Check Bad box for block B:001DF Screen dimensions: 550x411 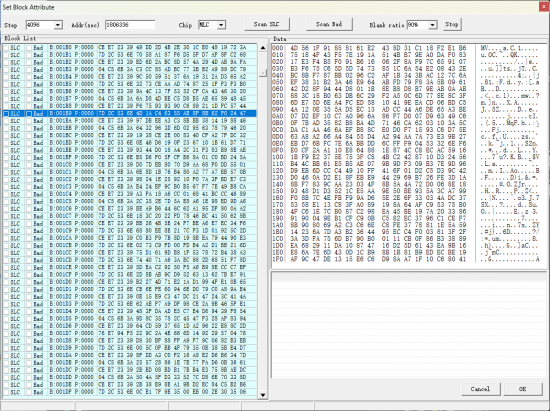(29, 392)
